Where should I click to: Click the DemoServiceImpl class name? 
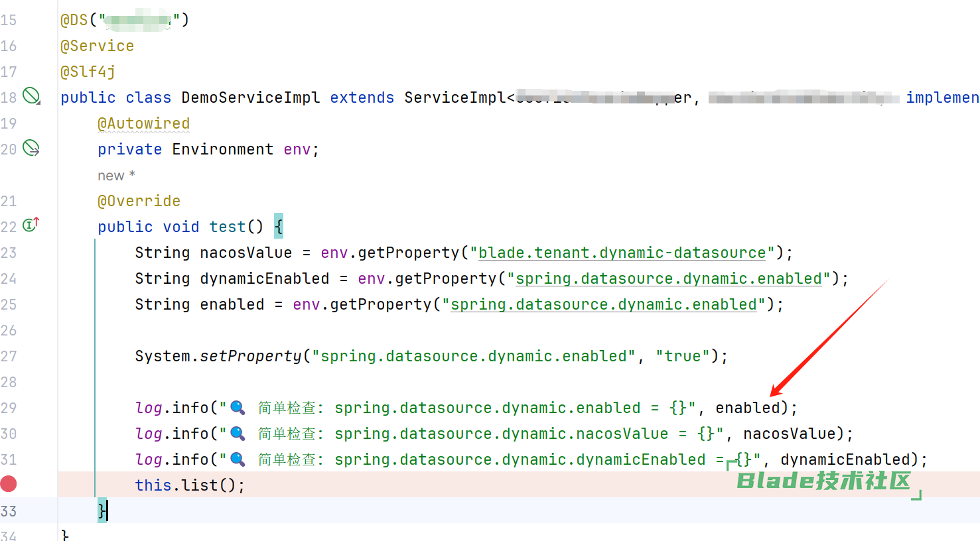(250, 98)
